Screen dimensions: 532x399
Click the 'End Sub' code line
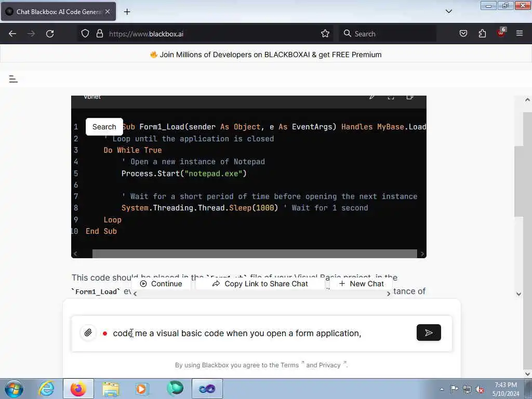pyautogui.click(x=101, y=231)
